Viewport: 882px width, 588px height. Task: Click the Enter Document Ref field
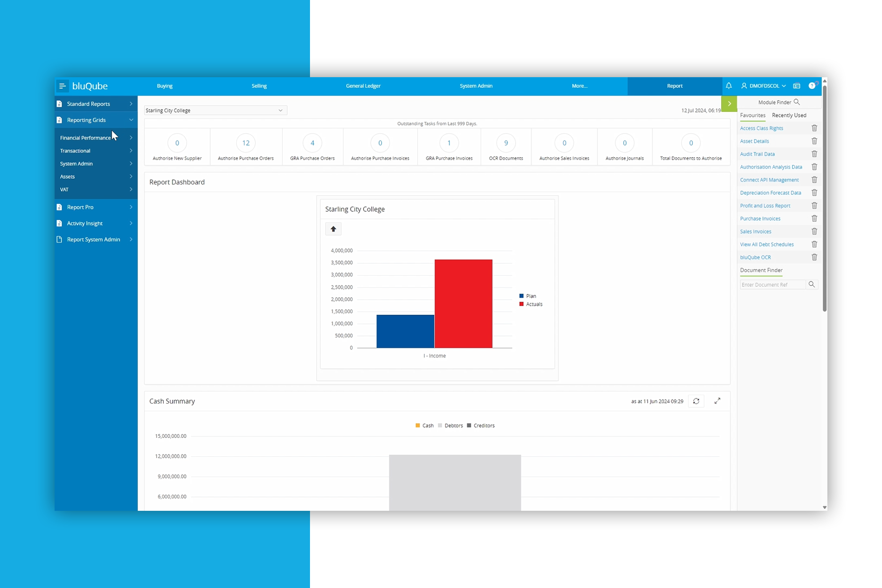[x=772, y=285]
